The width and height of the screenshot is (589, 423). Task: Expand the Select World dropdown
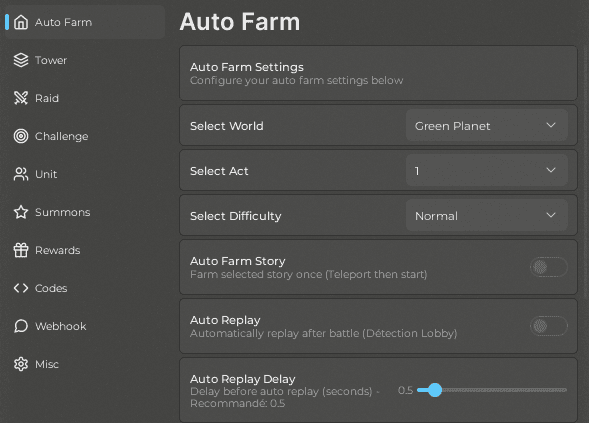(x=487, y=125)
